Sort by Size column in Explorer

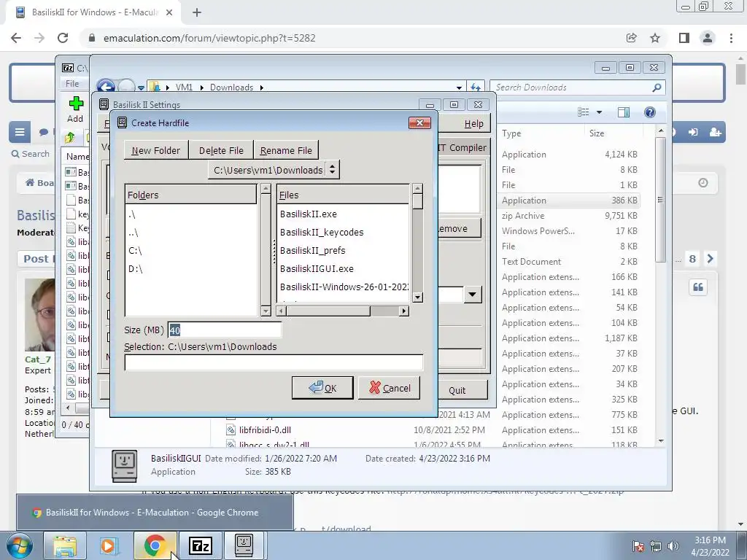click(x=597, y=133)
